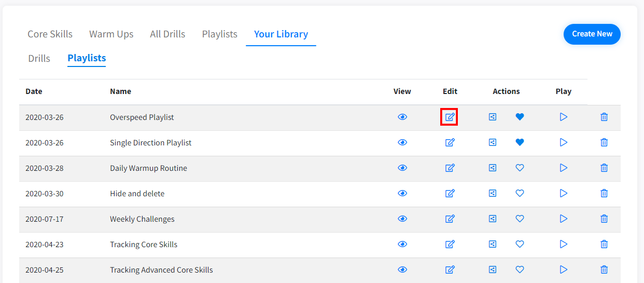Edit the Tracking Advanced Core Skills playlist

[x=450, y=269]
